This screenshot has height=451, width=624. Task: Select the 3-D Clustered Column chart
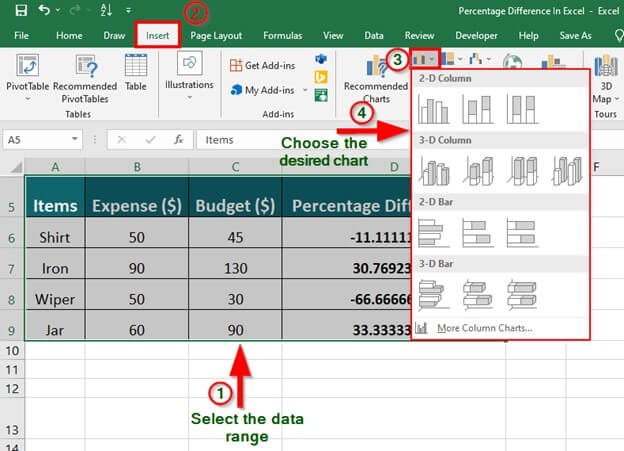coord(433,171)
